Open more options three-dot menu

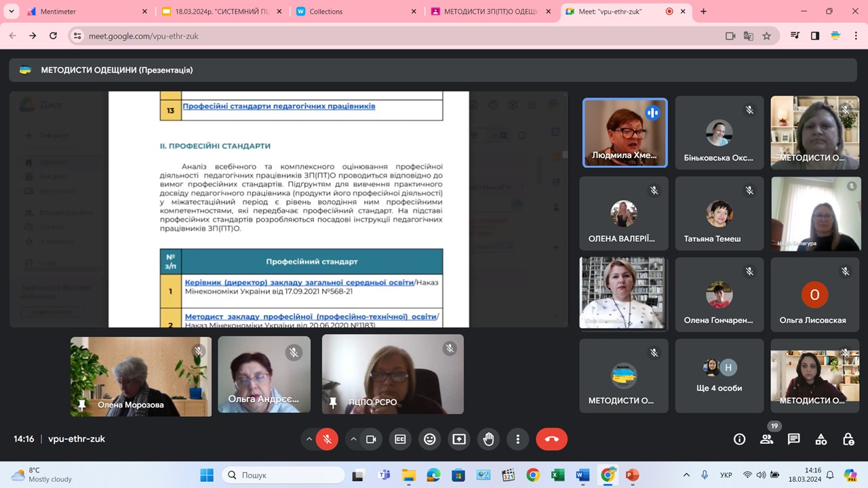[517, 439]
